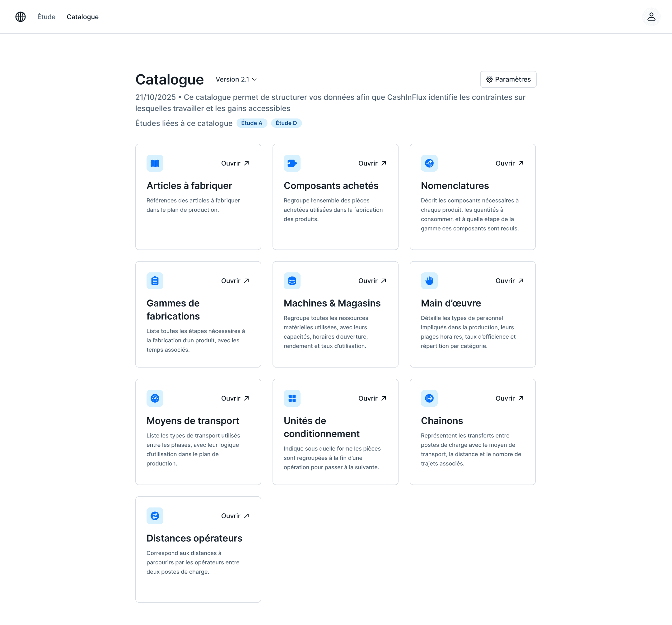Click the Composants achetés puzzle icon
672x625 pixels.
(292, 163)
